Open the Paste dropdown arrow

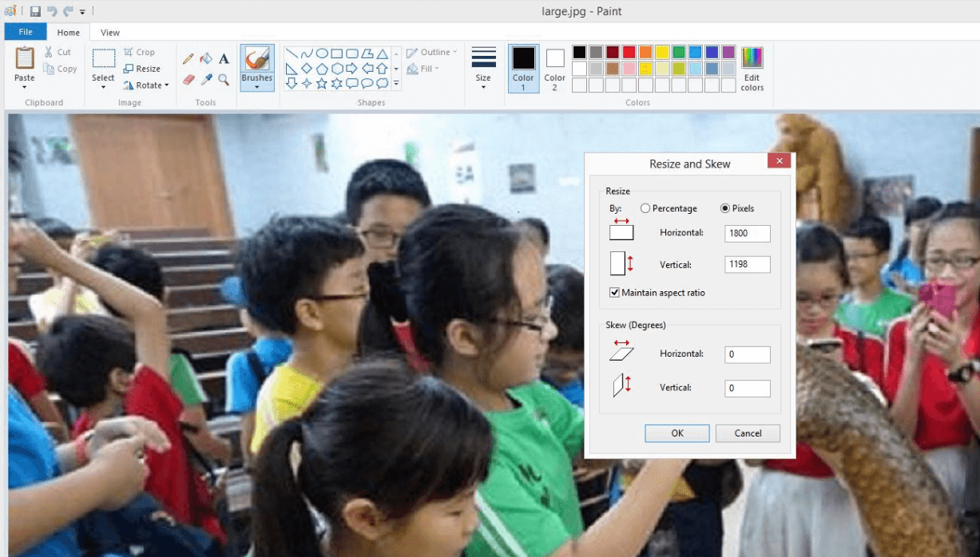pos(25,87)
